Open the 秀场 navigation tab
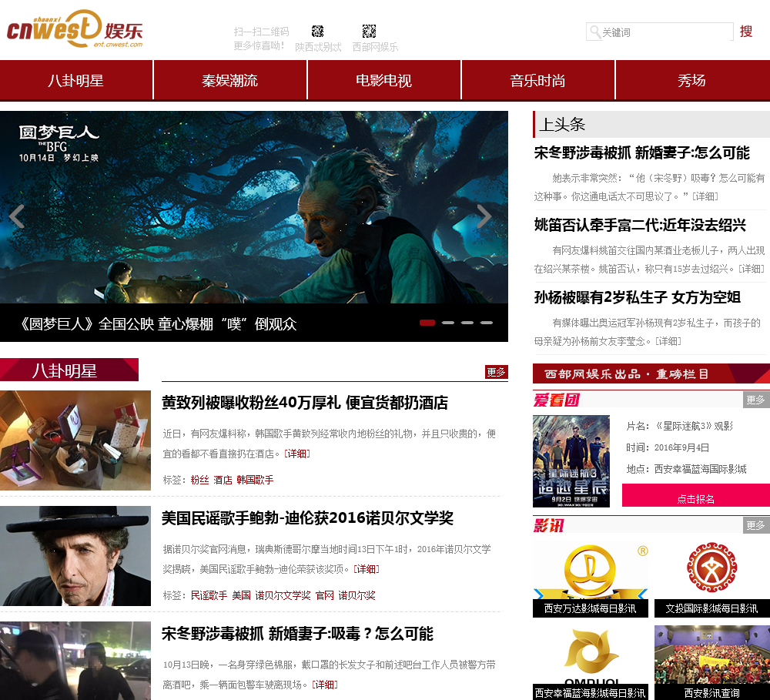This screenshot has height=700, width=770. pos(692,81)
